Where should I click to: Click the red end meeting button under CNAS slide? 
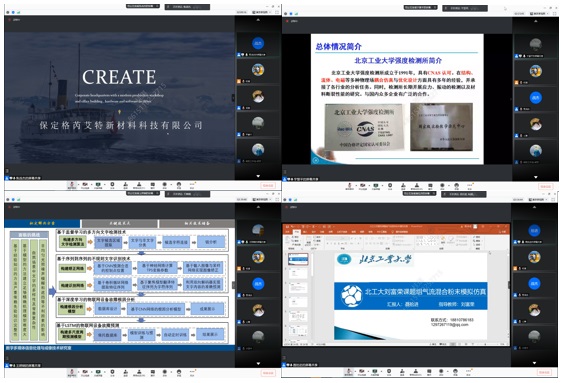coord(546,186)
